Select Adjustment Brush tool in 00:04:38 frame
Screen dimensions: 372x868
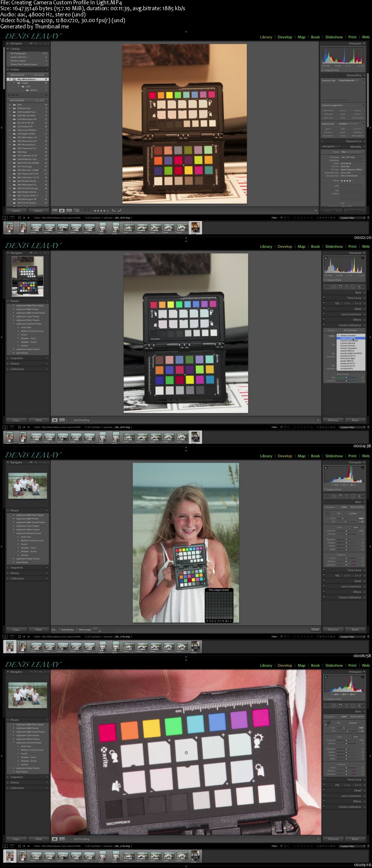(x=361, y=287)
